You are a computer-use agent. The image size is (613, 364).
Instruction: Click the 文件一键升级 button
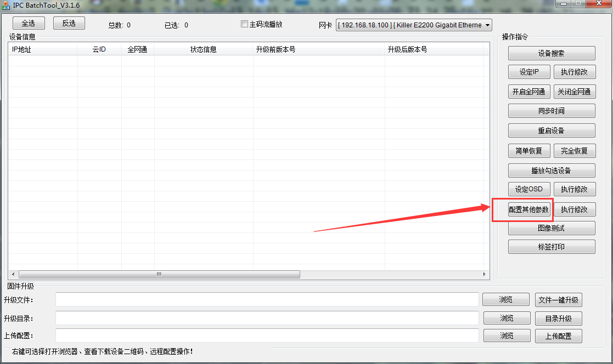coord(558,300)
